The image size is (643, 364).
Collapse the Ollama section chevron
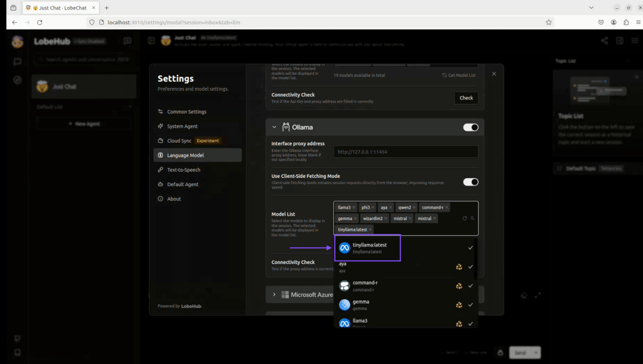tap(274, 127)
